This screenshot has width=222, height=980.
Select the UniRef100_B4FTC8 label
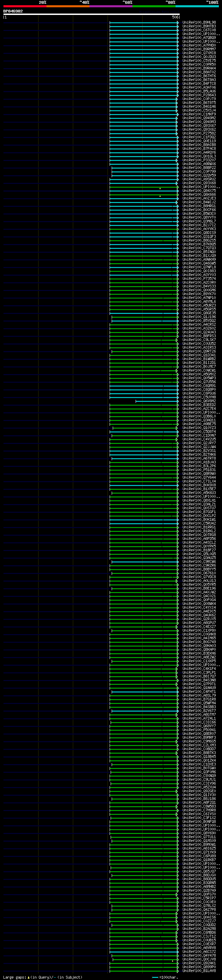click(199, 84)
